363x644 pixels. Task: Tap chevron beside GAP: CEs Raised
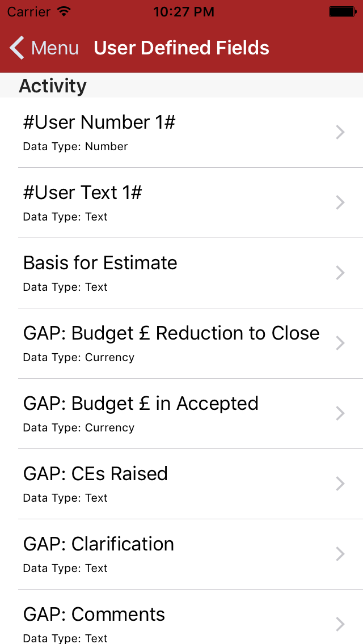[x=340, y=484]
